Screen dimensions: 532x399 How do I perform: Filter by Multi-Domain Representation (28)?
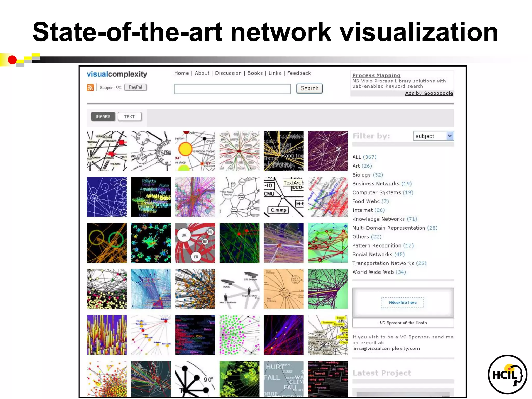coord(395,228)
